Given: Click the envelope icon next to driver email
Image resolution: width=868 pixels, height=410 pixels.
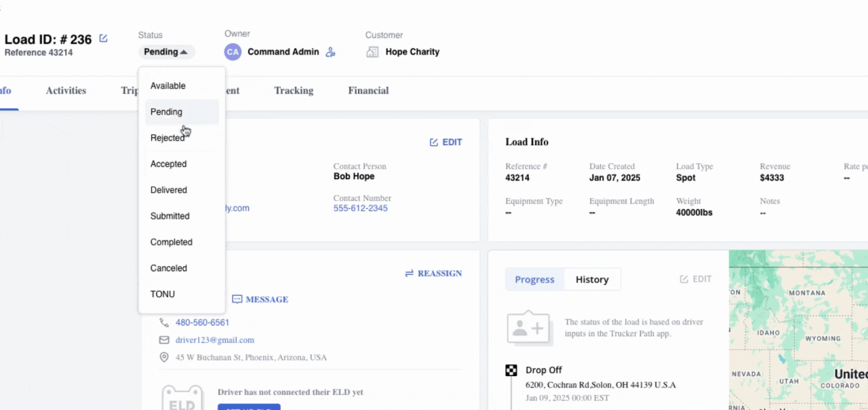Looking at the screenshot, I should (164, 340).
